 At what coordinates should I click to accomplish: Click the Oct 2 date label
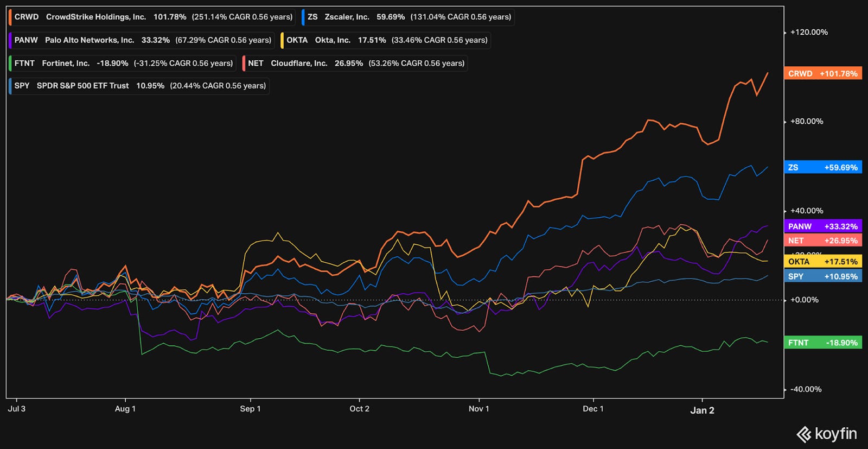(359, 409)
